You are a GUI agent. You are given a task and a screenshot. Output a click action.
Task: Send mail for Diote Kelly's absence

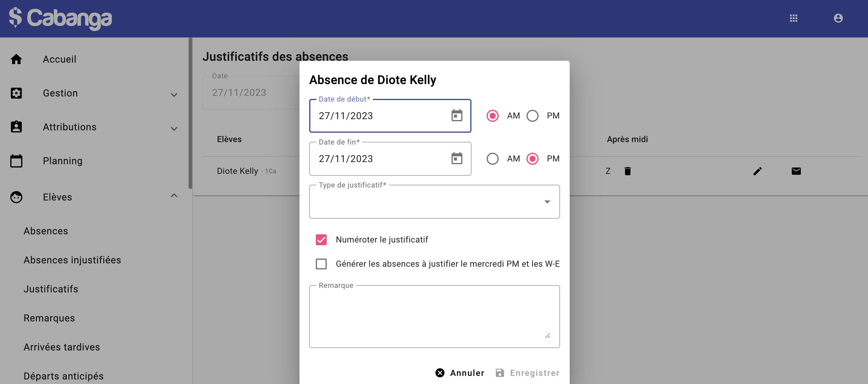796,171
